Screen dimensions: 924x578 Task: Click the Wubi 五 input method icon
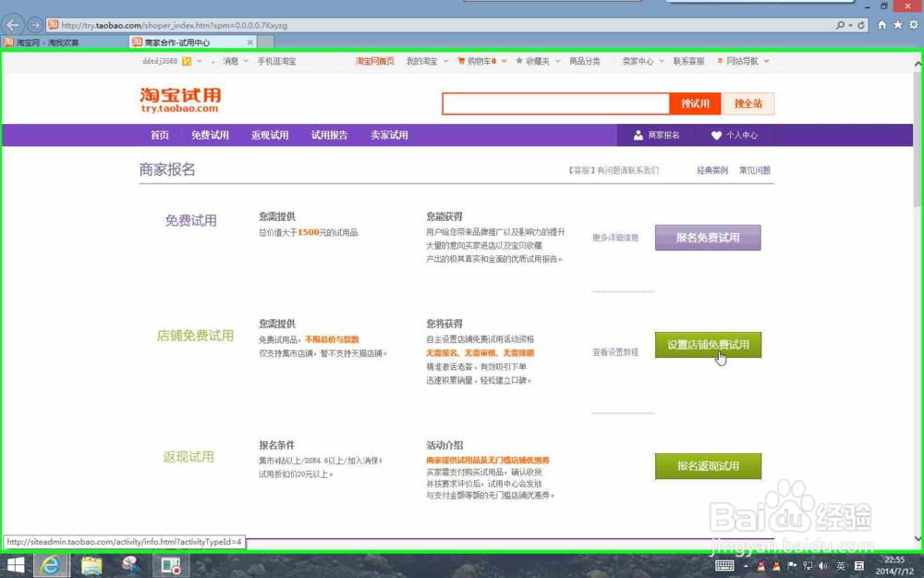pos(859,566)
